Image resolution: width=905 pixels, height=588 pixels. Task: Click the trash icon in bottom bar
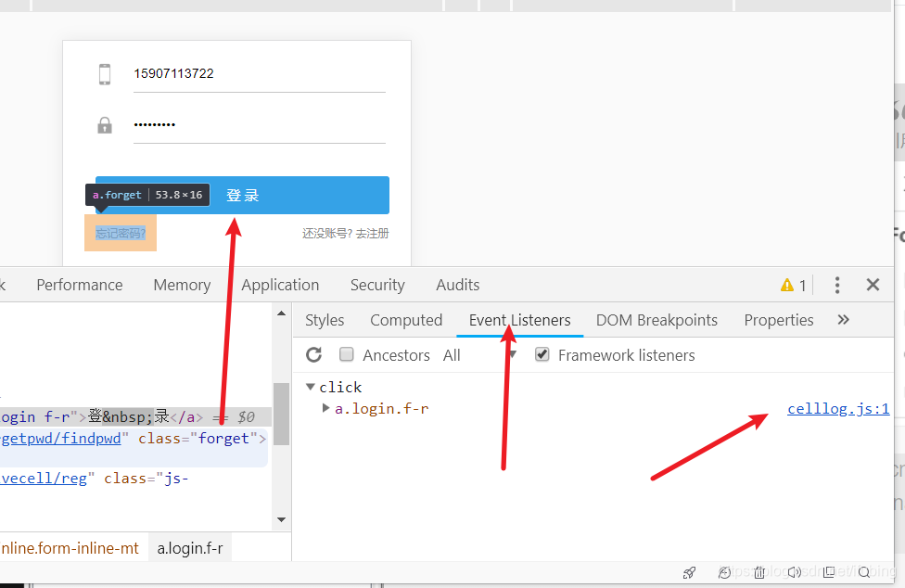click(759, 572)
